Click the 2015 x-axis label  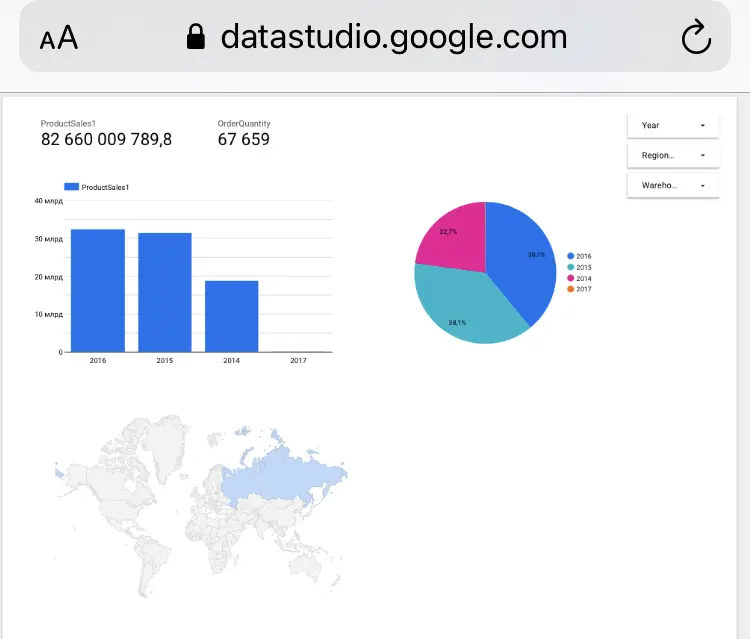(165, 360)
